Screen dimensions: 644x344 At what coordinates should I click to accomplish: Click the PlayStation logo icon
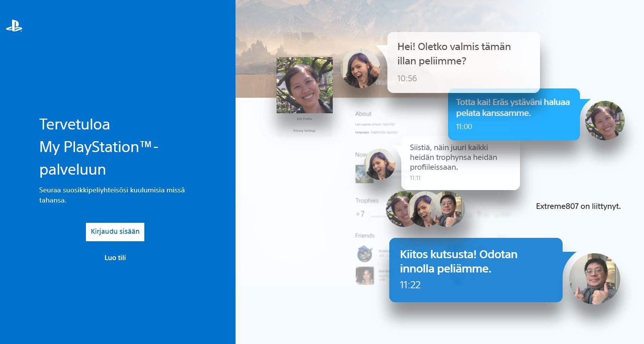(x=14, y=26)
